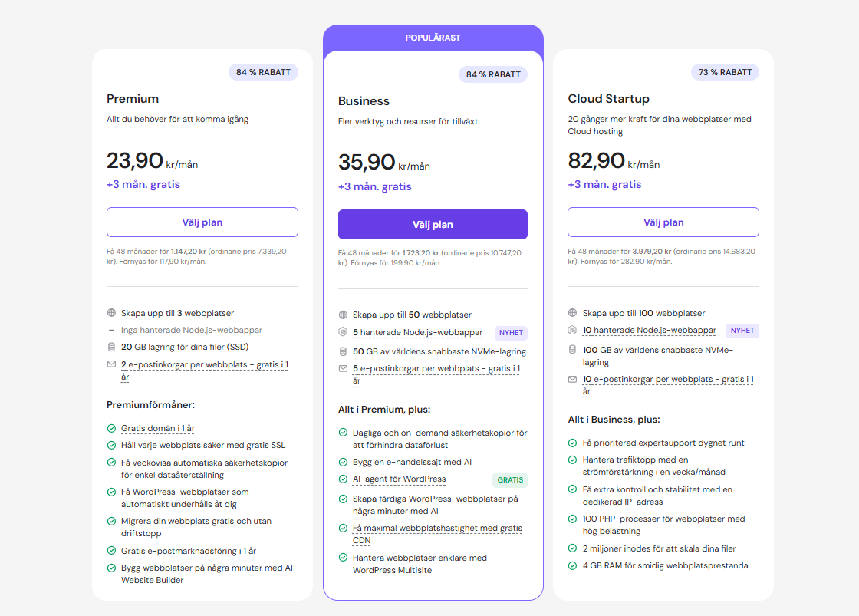Click globe icon in Premium plan

[111, 313]
